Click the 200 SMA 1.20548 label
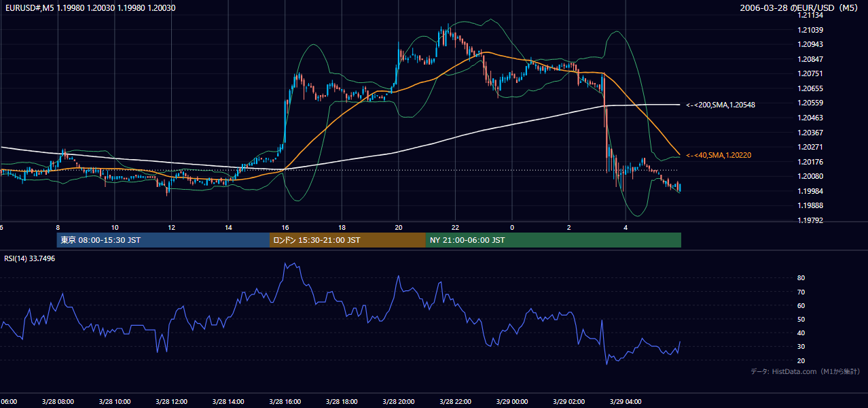Screen dimensions: 868x408 coord(720,105)
